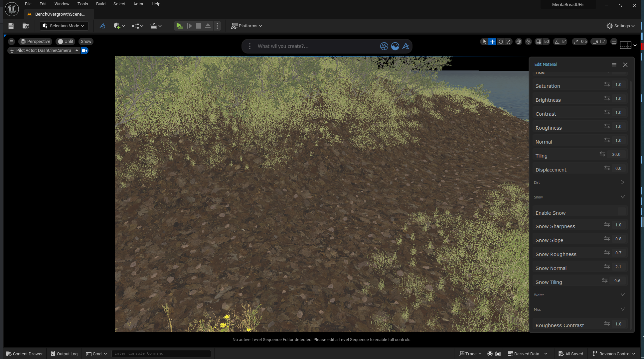Toggle exact camera view for pilot actor
The height and width of the screenshot is (359, 644).
coord(85,51)
